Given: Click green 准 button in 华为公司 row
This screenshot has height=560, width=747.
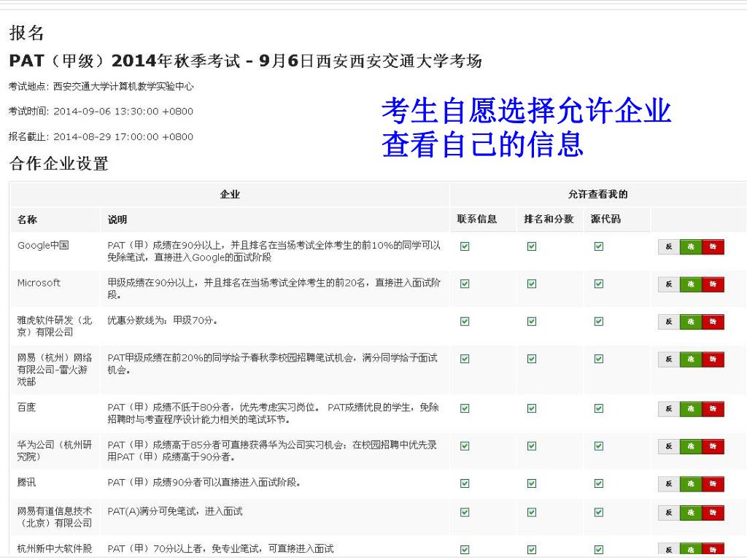Looking at the screenshot, I should pos(691,447).
